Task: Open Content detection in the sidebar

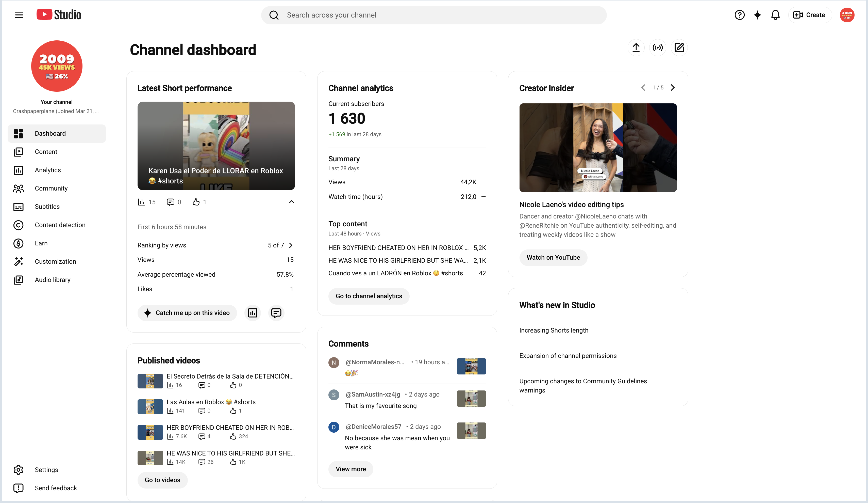Action: 57,225
